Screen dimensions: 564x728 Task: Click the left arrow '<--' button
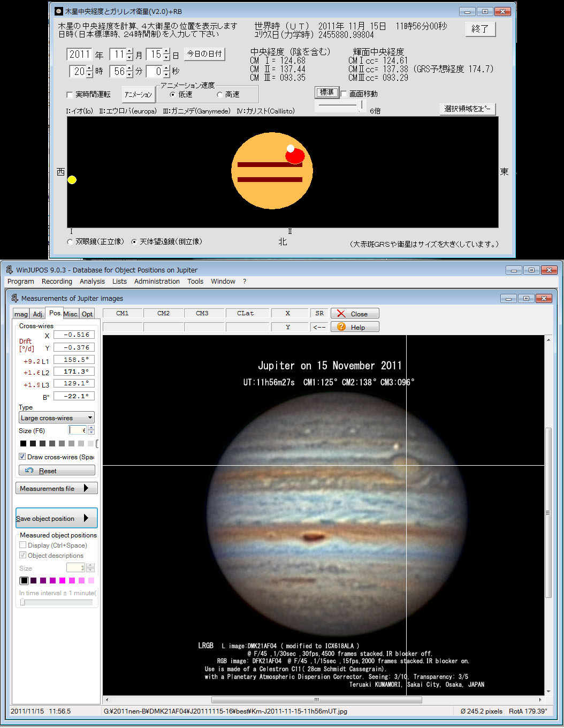click(x=319, y=327)
